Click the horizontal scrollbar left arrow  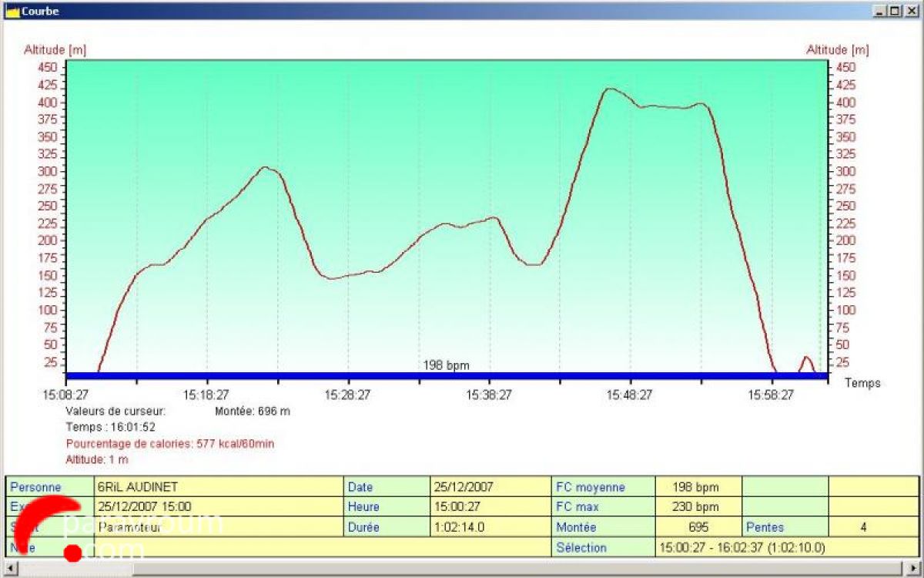(x=8, y=570)
